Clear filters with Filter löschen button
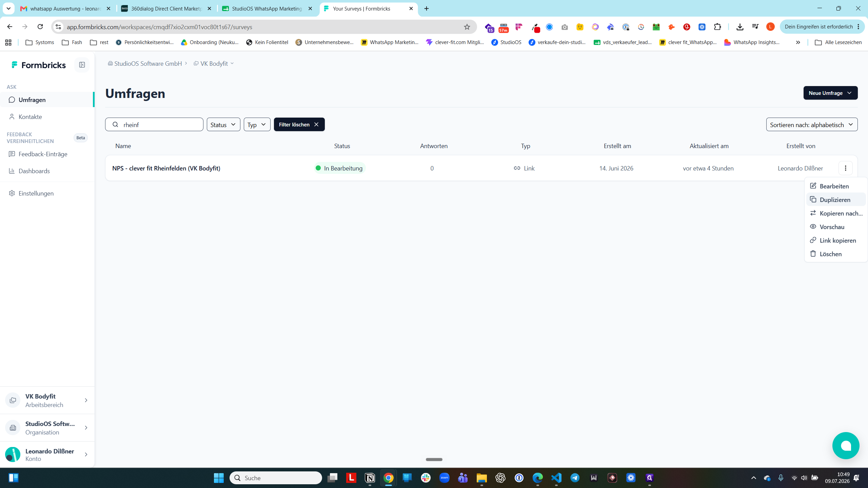The height and width of the screenshot is (488, 868). click(x=299, y=124)
